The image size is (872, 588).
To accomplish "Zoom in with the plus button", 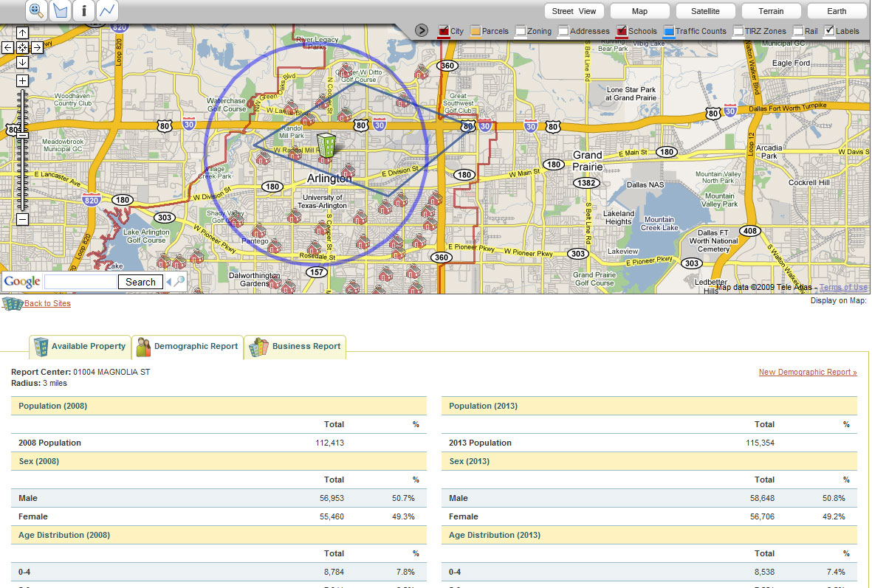I will 22,81.
